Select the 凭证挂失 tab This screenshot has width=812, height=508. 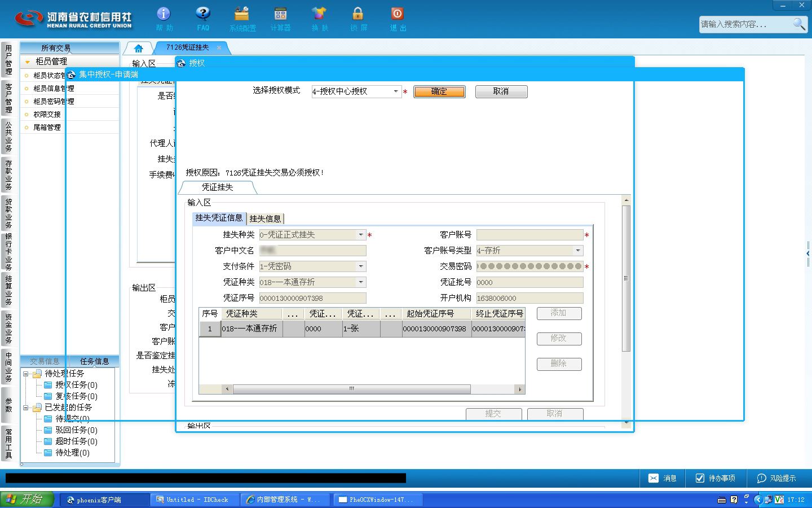(x=218, y=187)
